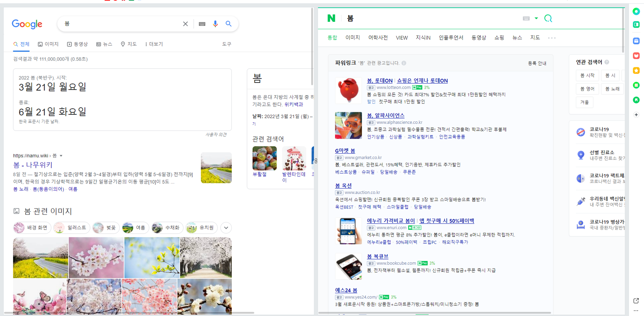Open 부활절 related search thumbnail
644x316 pixels.
(264, 158)
